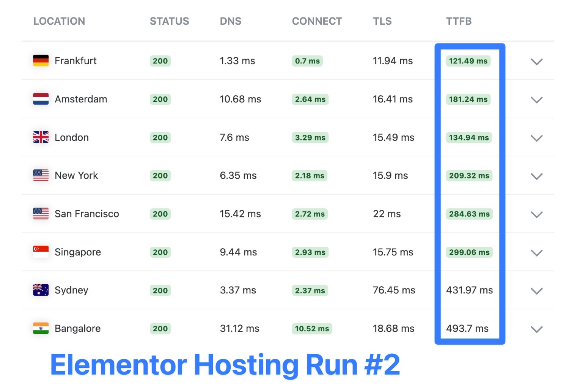Click the 31.12 ms DNS value
588x386 pixels.
[240, 328]
